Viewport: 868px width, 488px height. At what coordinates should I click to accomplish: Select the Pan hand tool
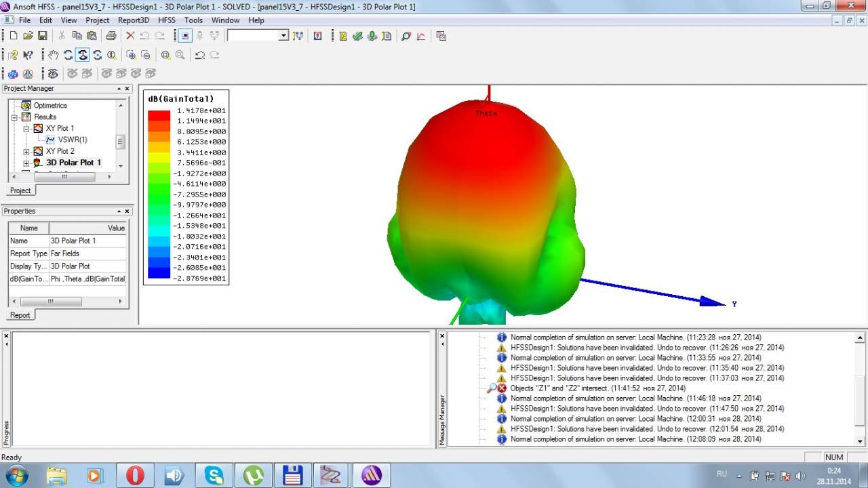click(54, 55)
